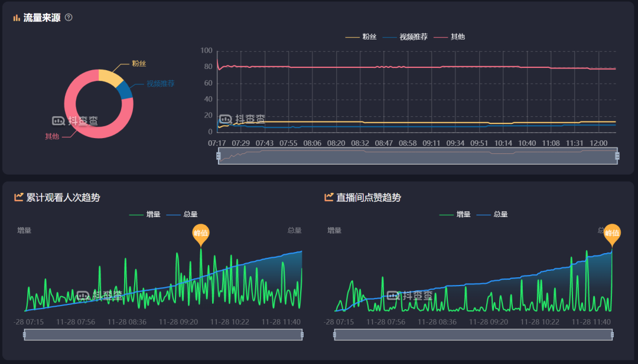Click right handle of 直播间点赞趋势 range slider

(612, 335)
